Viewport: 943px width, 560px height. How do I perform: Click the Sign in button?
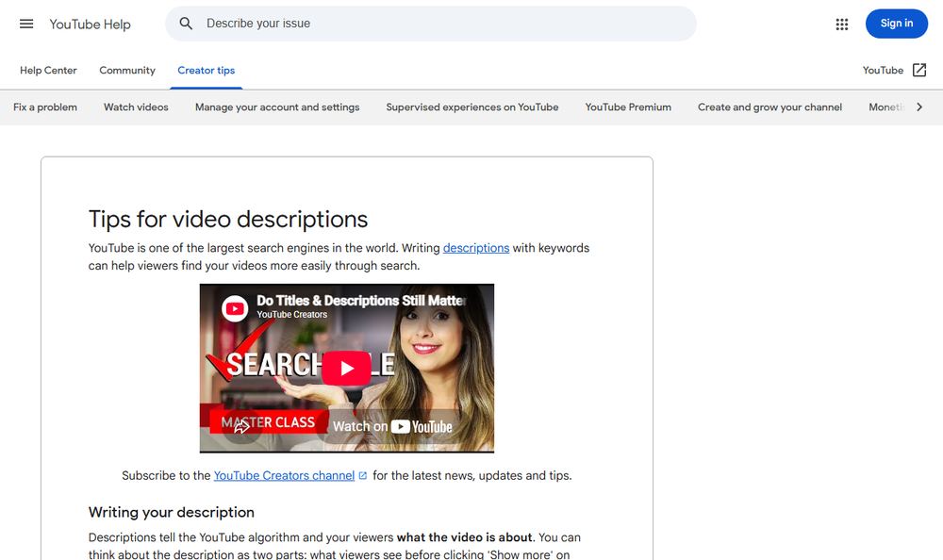point(896,24)
